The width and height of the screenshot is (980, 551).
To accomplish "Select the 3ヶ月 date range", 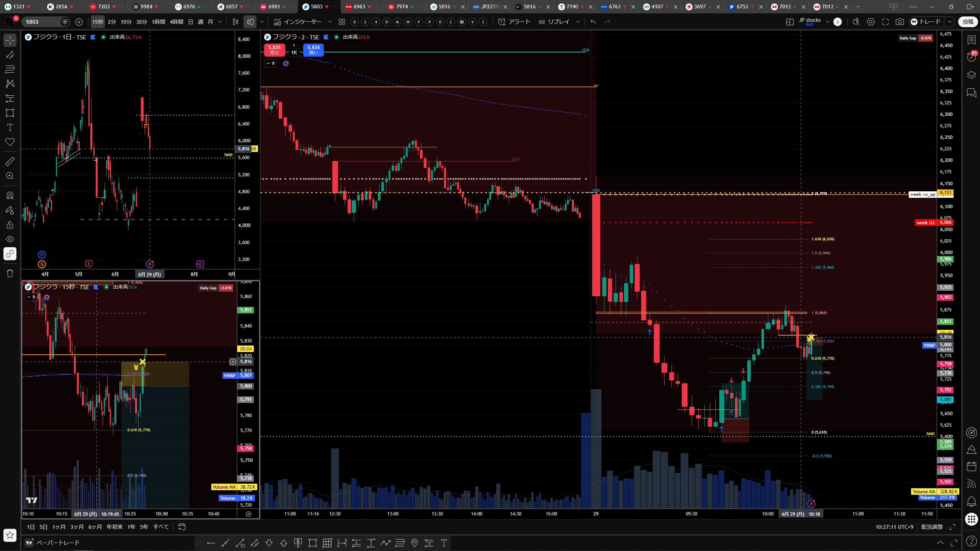I will tap(77, 527).
